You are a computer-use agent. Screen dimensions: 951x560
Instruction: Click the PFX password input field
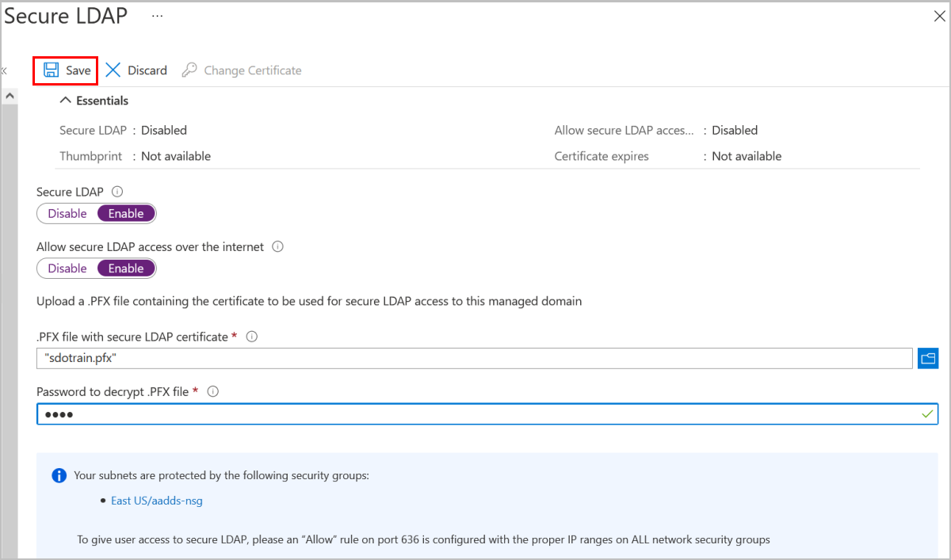[x=487, y=413]
